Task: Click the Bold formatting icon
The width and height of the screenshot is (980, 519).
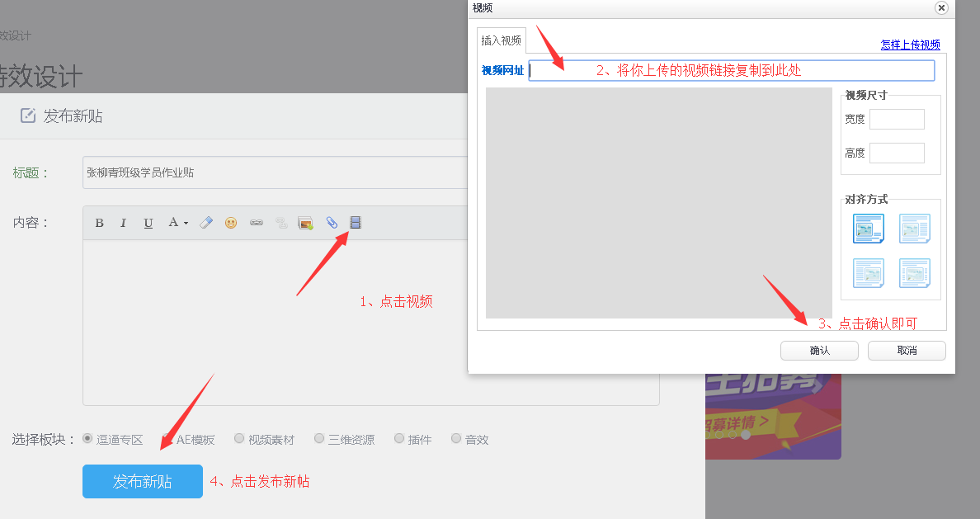Action: (x=99, y=223)
